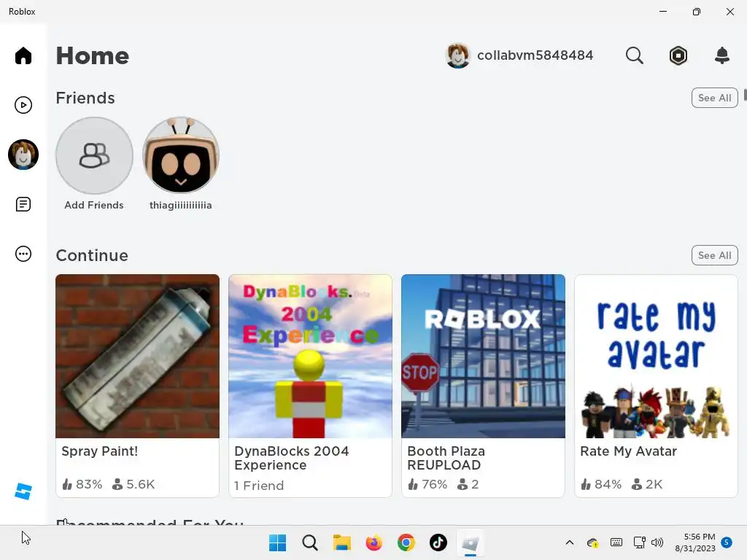Click the blue Roblox Studio icon in sidebar
The image size is (747, 560).
pos(23,491)
